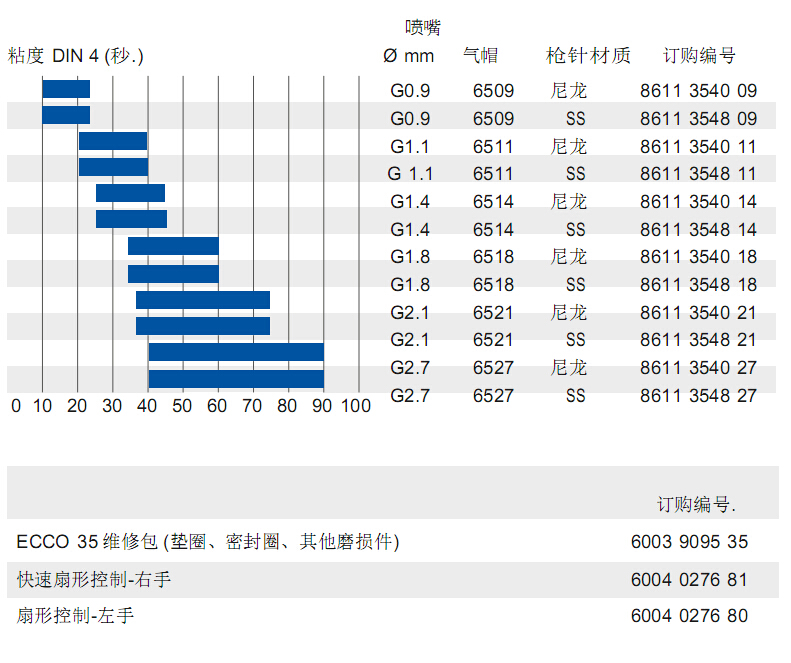Click axis label 10
The width and height of the screenshot is (791, 663).
click(x=42, y=406)
